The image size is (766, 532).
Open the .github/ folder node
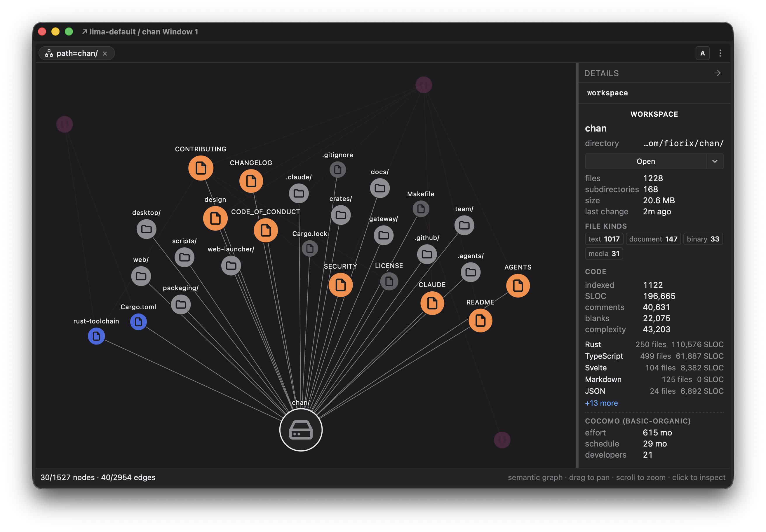pos(427,254)
